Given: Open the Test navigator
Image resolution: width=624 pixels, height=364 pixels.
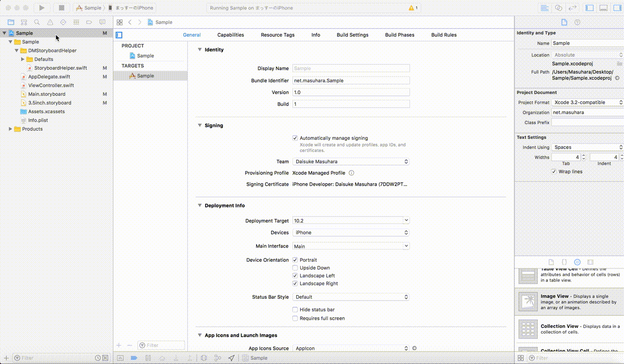Looking at the screenshot, I should pos(63,22).
